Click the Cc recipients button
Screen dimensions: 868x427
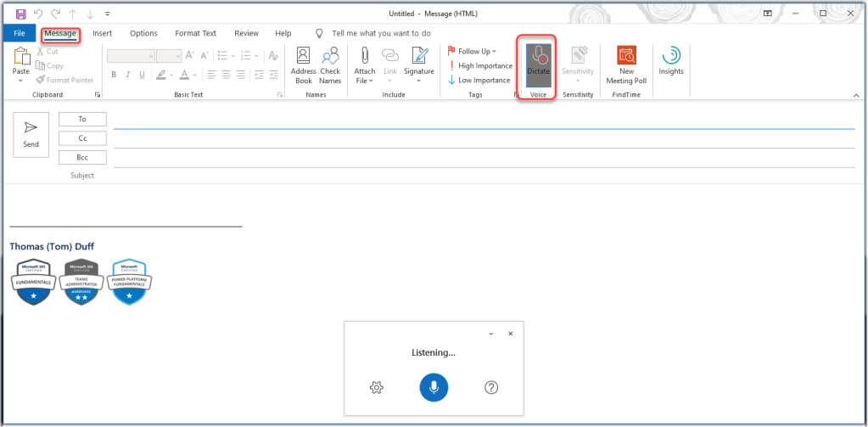click(x=82, y=138)
